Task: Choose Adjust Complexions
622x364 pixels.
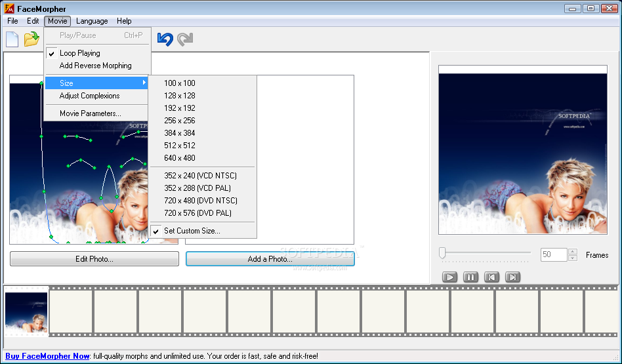Action: click(x=96, y=96)
